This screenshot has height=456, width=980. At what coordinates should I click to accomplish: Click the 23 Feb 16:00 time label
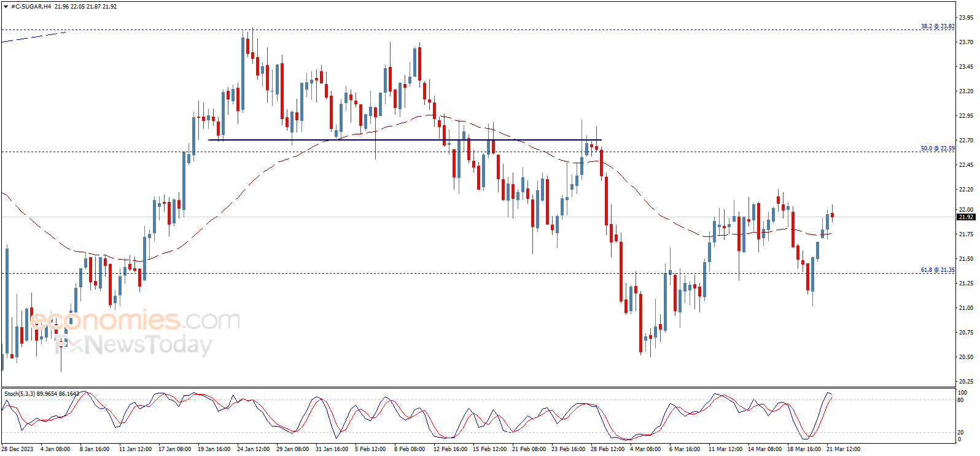[x=568, y=449]
